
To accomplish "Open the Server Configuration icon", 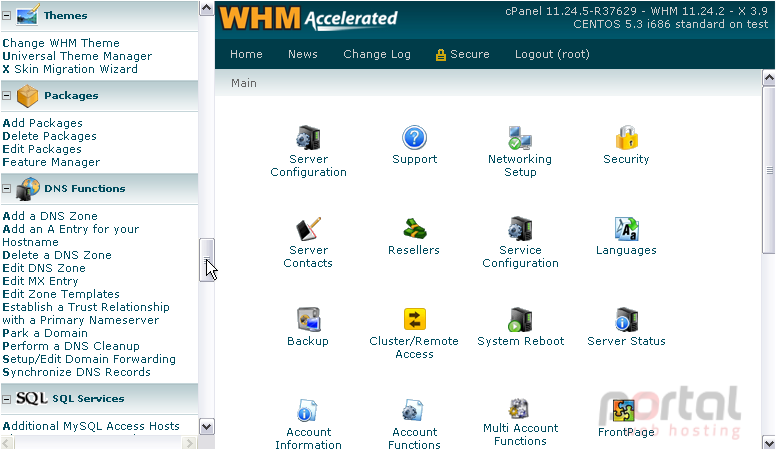I will 308,138.
